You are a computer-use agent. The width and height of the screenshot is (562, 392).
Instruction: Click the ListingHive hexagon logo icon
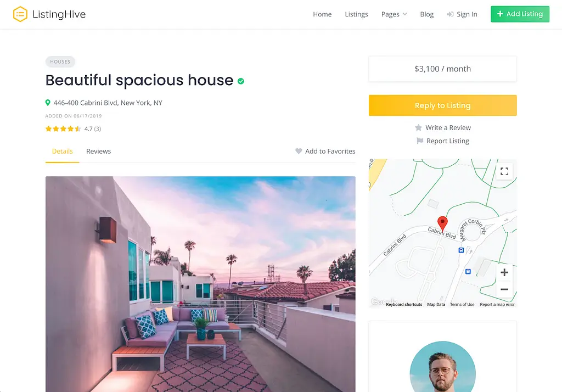click(20, 14)
